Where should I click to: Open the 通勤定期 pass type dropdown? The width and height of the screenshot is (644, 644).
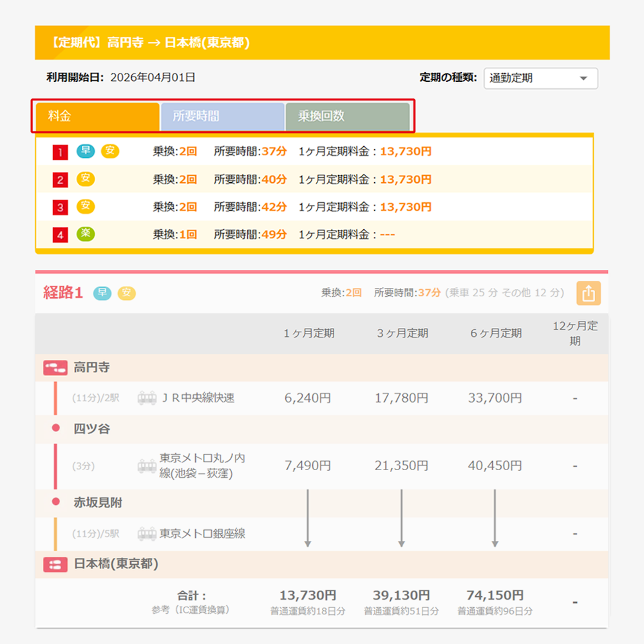540,78
